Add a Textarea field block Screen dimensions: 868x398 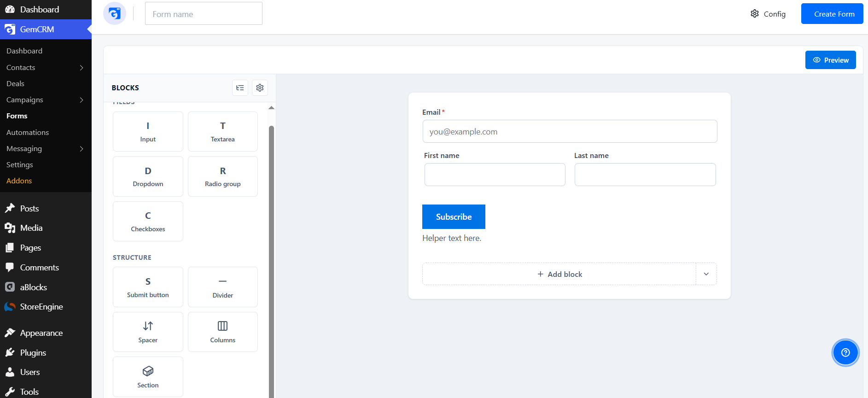[x=223, y=132]
